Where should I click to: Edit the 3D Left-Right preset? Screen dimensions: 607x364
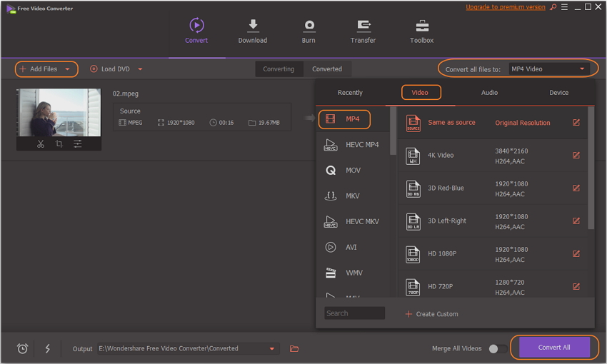click(x=576, y=221)
